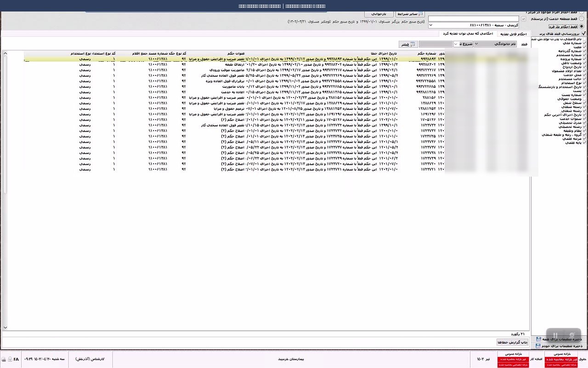Screen dimensions: 588x368
Task: Click save icon for ذخیره تنظیمات برای همه
Action: (x=538, y=339)
